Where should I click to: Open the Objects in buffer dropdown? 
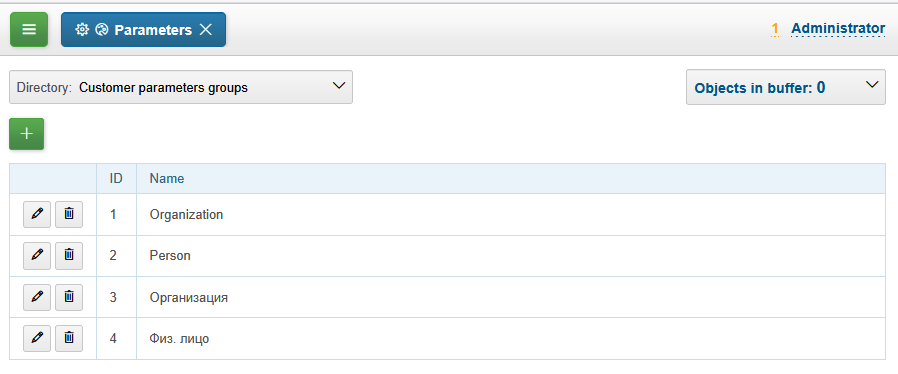click(786, 87)
